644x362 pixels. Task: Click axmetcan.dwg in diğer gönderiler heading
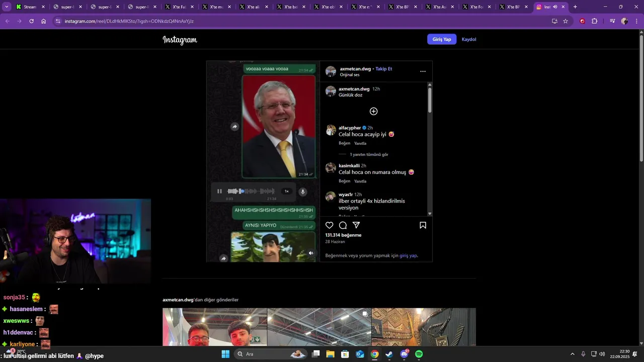tap(178, 300)
